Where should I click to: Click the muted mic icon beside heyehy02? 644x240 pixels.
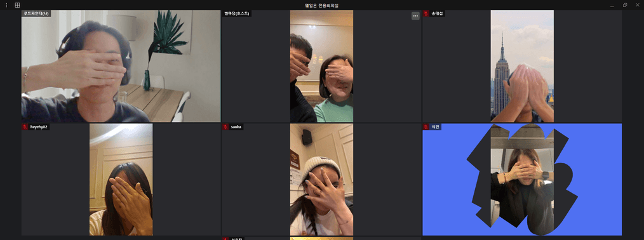[25, 127]
